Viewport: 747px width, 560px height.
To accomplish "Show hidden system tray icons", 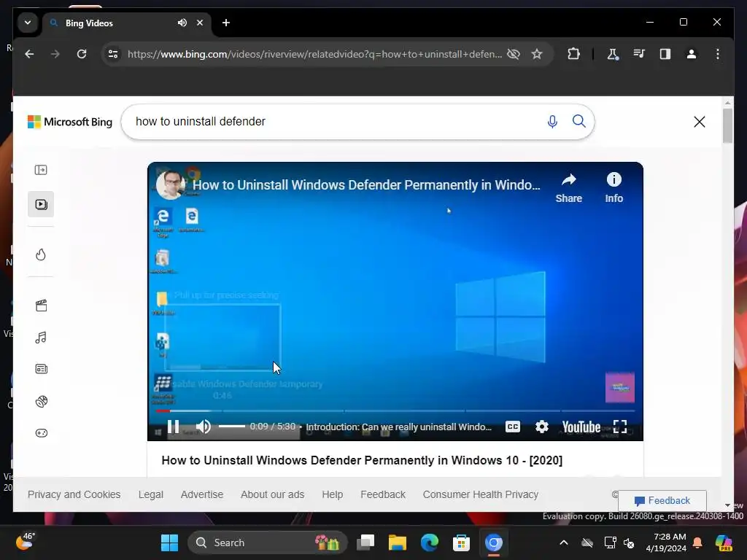I will (x=564, y=542).
